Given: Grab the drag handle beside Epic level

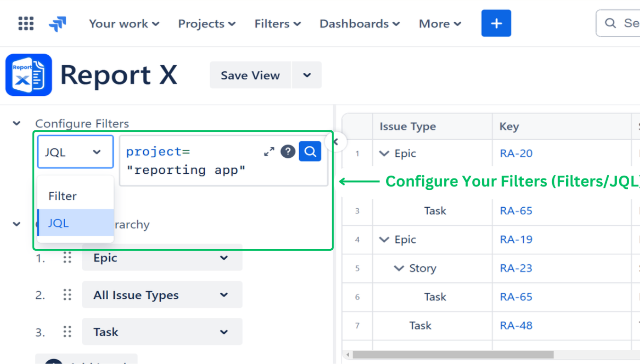Looking at the screenshot, I should click(68, 258).
